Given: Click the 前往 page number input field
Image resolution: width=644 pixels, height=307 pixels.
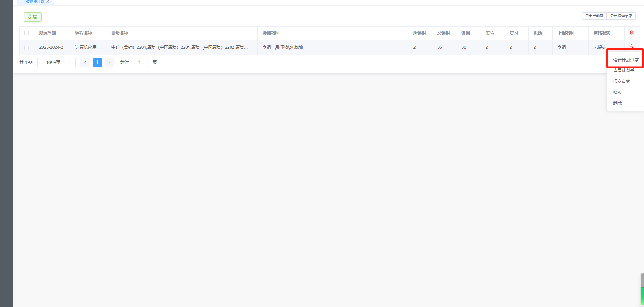Looking at the screenshot, I should 139,62.
